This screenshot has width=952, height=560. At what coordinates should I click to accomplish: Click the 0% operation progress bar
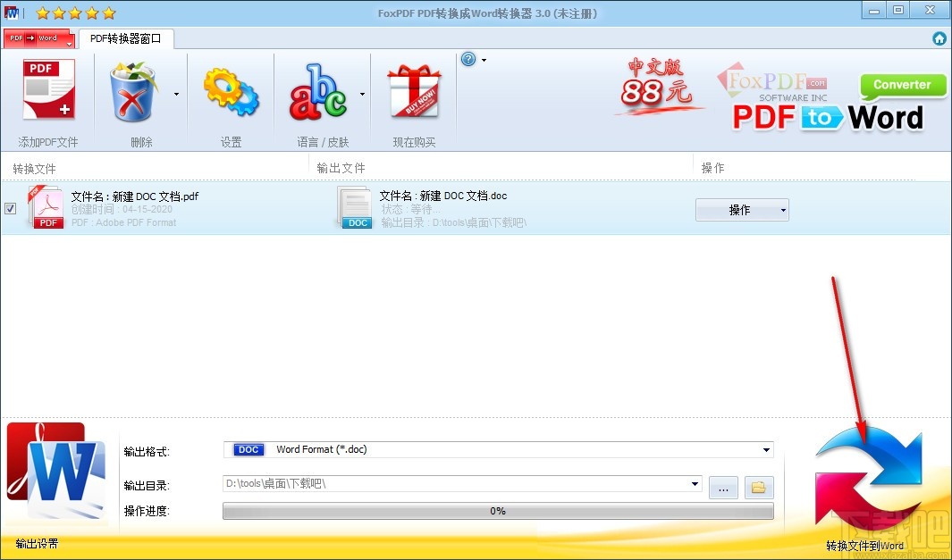click(x=499, y=511)
